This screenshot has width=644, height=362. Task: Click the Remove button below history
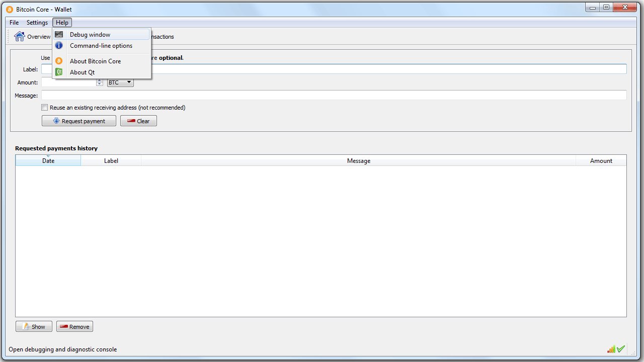click(x=74, y=327)
